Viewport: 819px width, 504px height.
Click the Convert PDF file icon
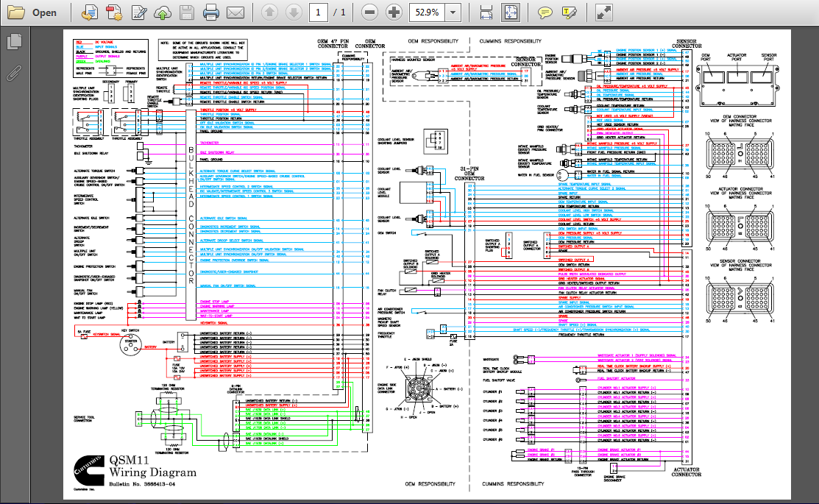pyautogui.click(x=114, y=13)
